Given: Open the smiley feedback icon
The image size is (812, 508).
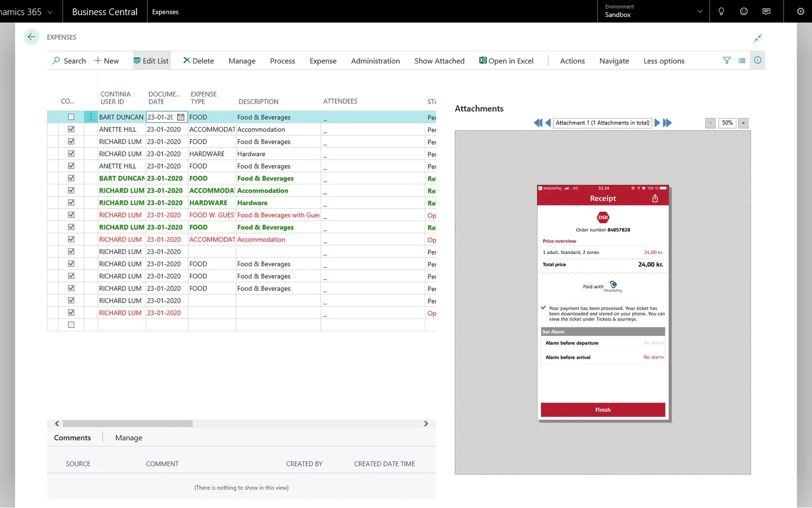Looking at the screenshot, I should [744, 11].
